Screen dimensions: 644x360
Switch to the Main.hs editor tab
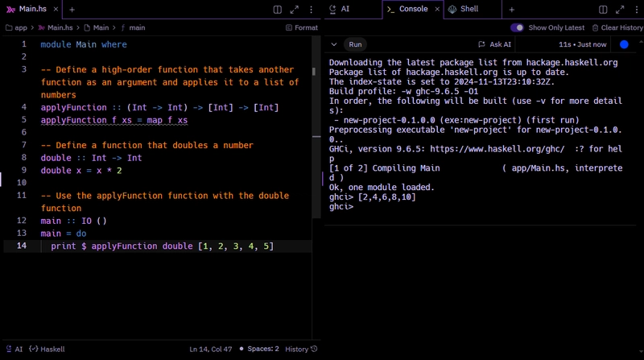[32, 9]
